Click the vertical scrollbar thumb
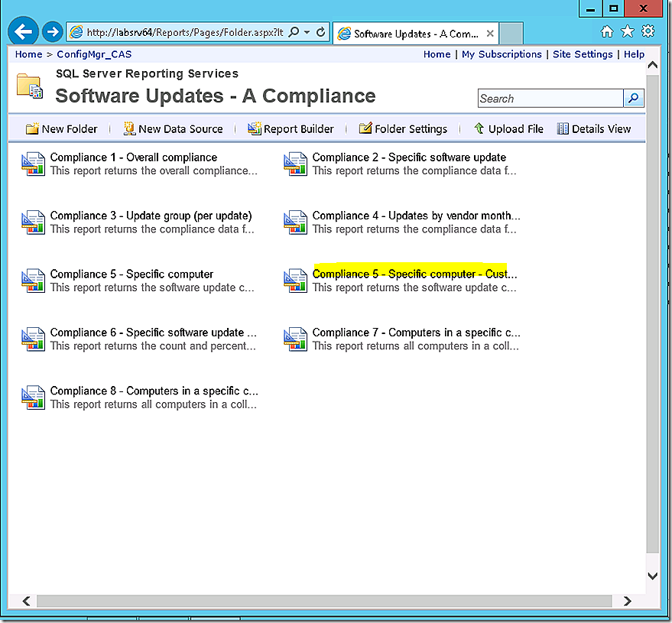The height and width of the screenshot is (623, 672). pos(653,314)
